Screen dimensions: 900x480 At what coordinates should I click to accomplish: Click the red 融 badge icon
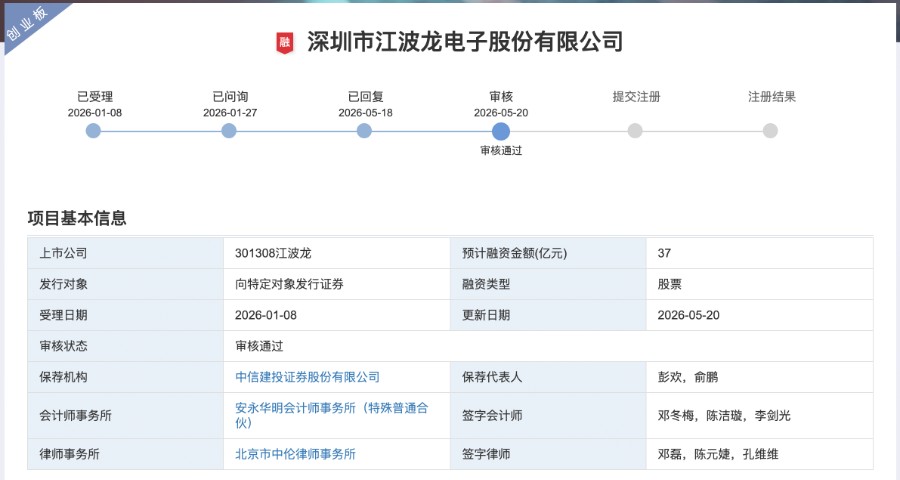285,42
